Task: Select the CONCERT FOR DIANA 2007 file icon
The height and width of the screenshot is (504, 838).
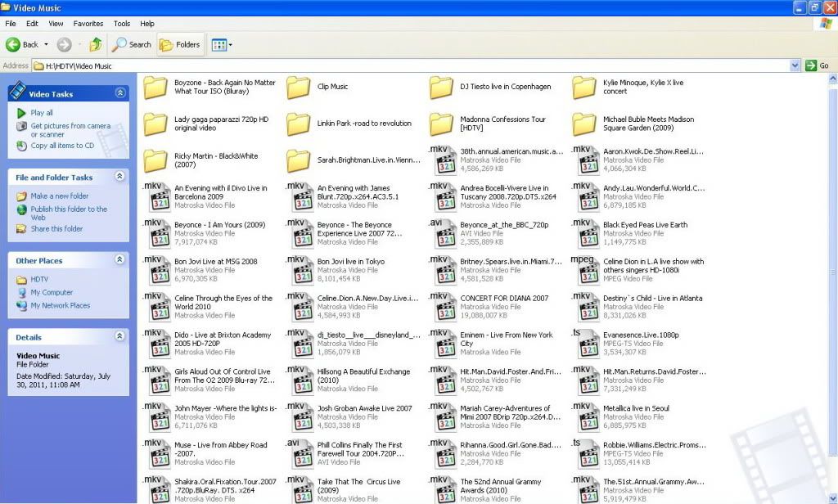Action: click(x=443, y=308)
